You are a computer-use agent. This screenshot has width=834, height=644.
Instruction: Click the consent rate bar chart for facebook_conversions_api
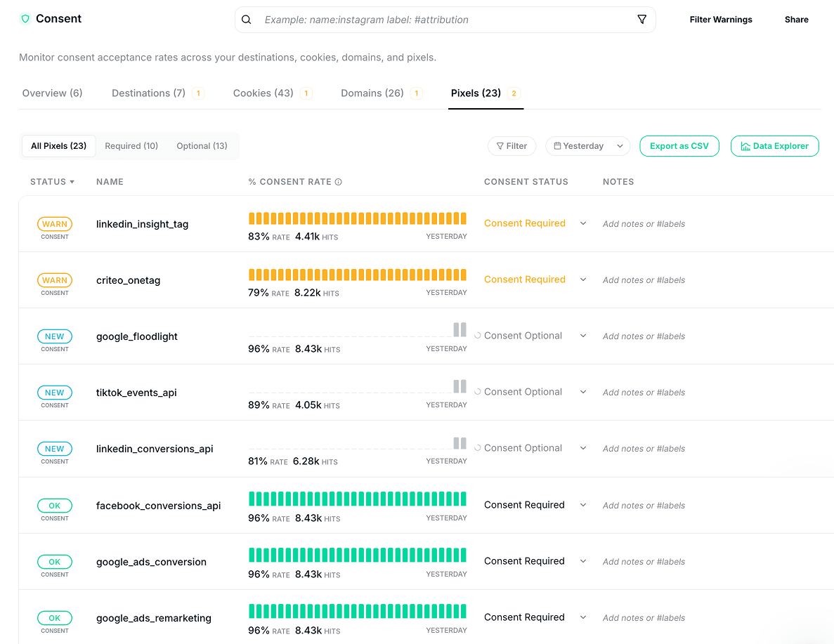[x=358, y=499]
